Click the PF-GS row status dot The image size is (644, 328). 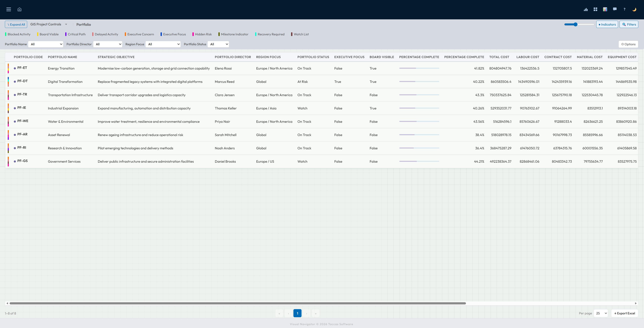tap(15, 161)
